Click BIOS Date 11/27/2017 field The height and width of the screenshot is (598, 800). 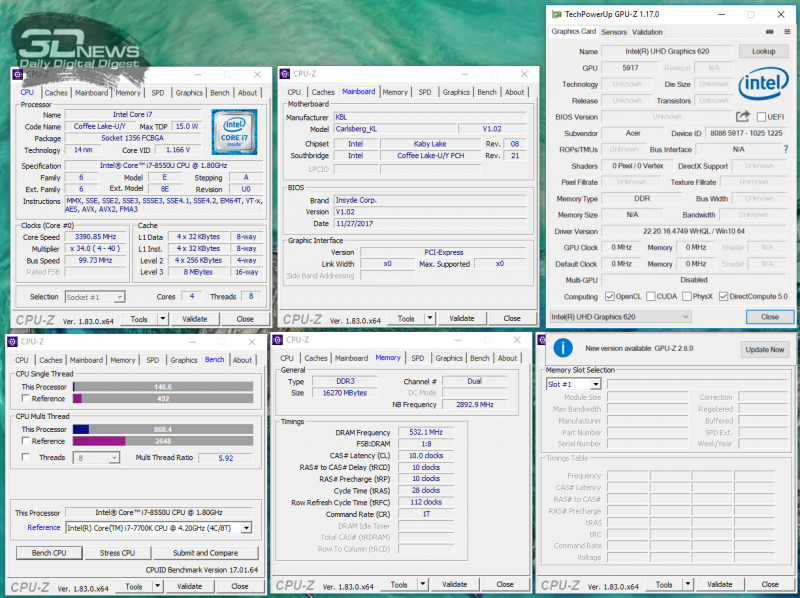click(x=430, y=223)
